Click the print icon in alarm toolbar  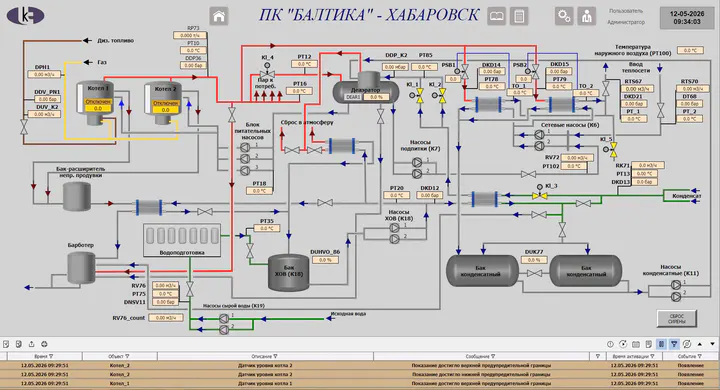click(44, 344)
